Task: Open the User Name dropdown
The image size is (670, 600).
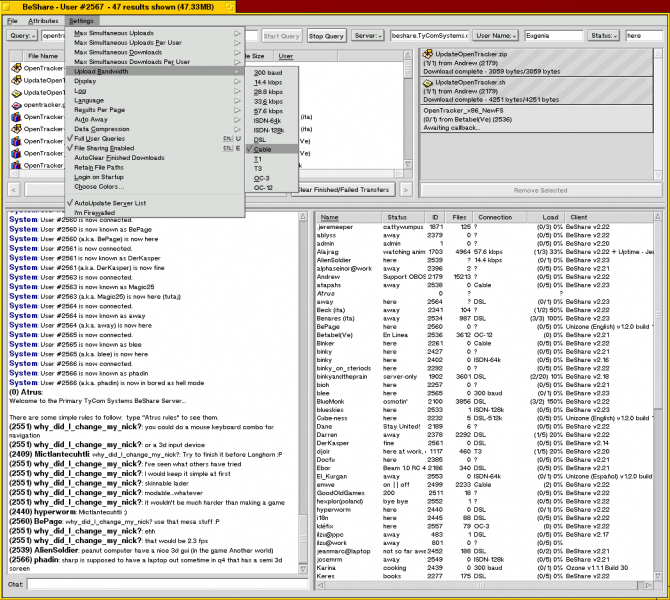Action: point(496,35)
